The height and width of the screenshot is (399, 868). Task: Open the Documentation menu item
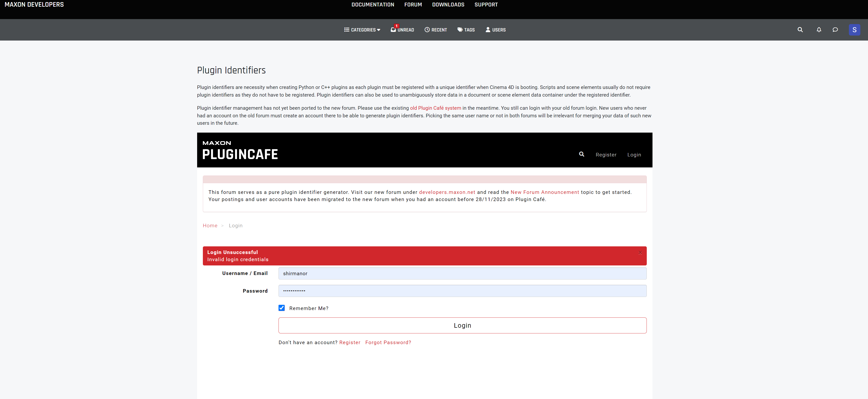pos(373,5)
